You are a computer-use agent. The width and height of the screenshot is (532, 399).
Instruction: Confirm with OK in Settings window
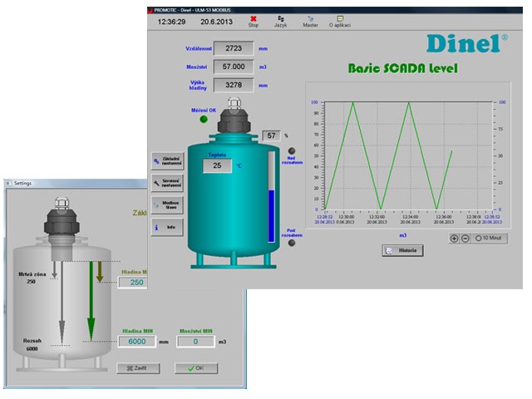click(196, 368)
